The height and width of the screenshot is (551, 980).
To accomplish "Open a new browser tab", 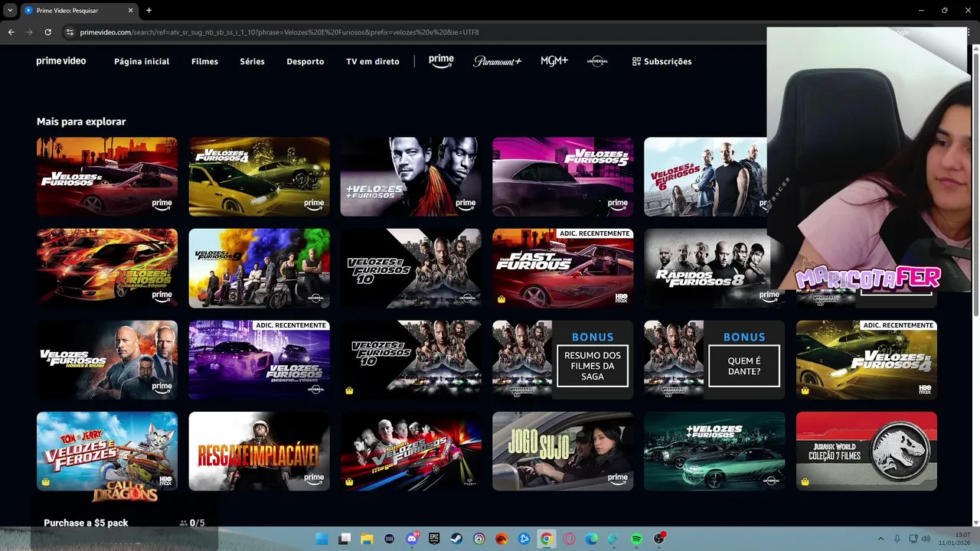I will pos(149,11).
